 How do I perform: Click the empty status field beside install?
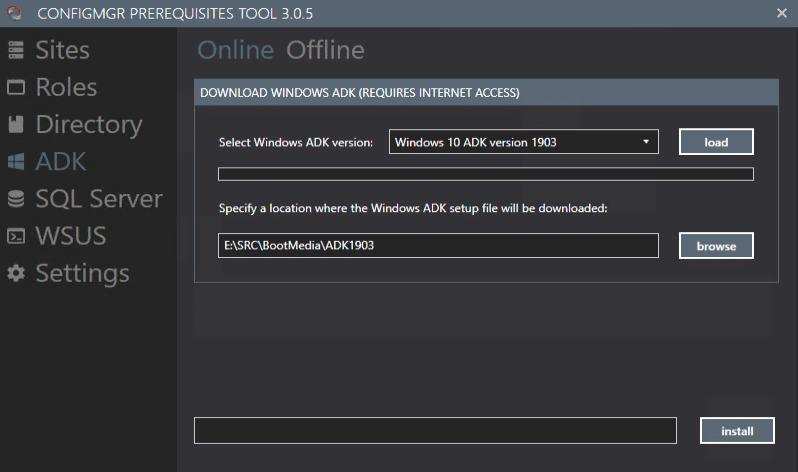coord(435,431)
